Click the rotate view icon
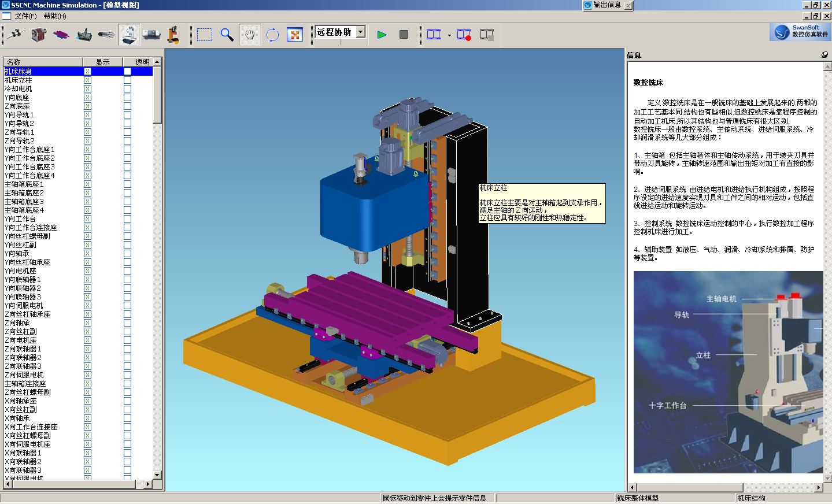Viewport: 832px width, 504px height. 272,35
